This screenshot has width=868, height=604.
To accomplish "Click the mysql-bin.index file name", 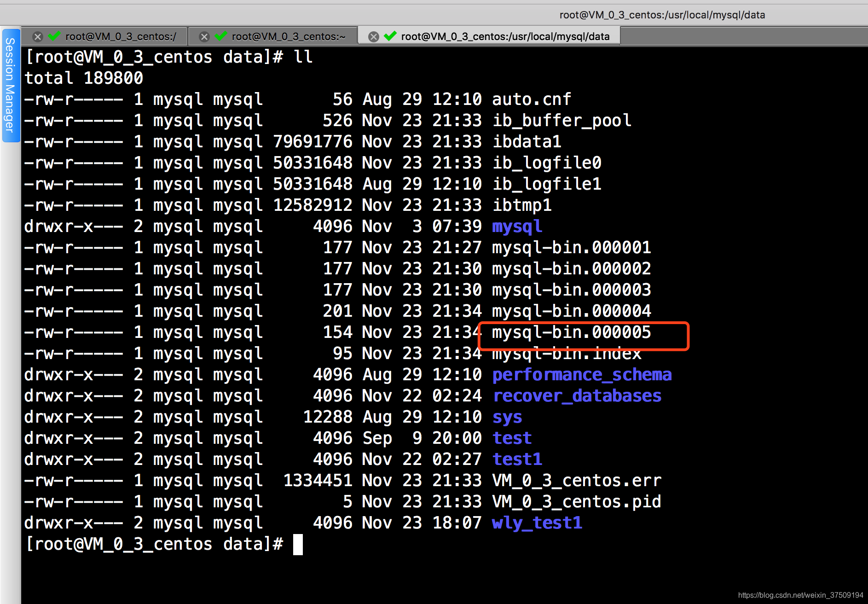I will tap(567, 353).
